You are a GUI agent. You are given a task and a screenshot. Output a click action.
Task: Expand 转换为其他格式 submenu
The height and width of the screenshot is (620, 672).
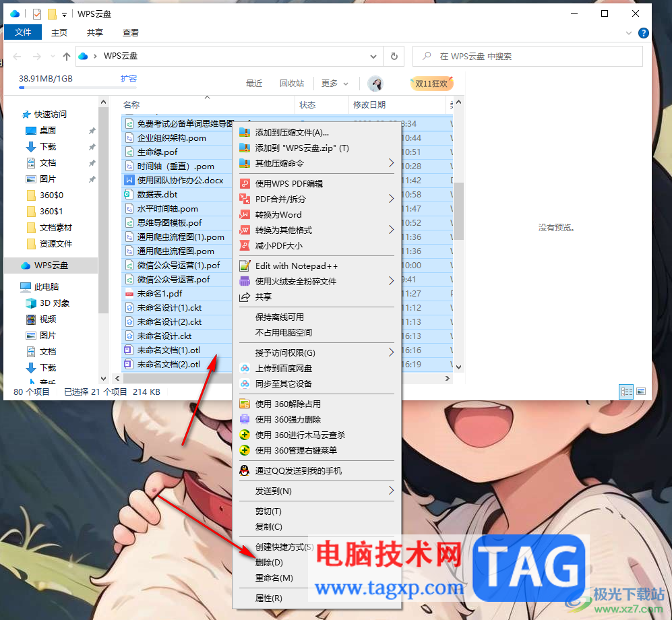pos(317,230)
